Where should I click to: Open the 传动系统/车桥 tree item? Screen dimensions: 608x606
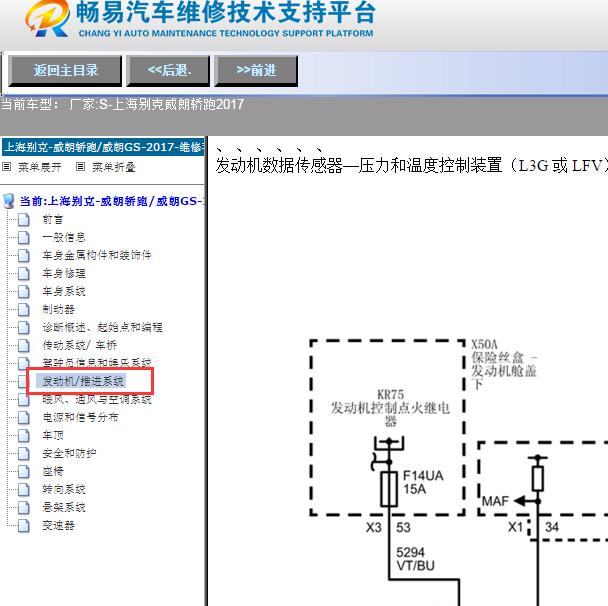pyautogui.click(x=79, y=345)
